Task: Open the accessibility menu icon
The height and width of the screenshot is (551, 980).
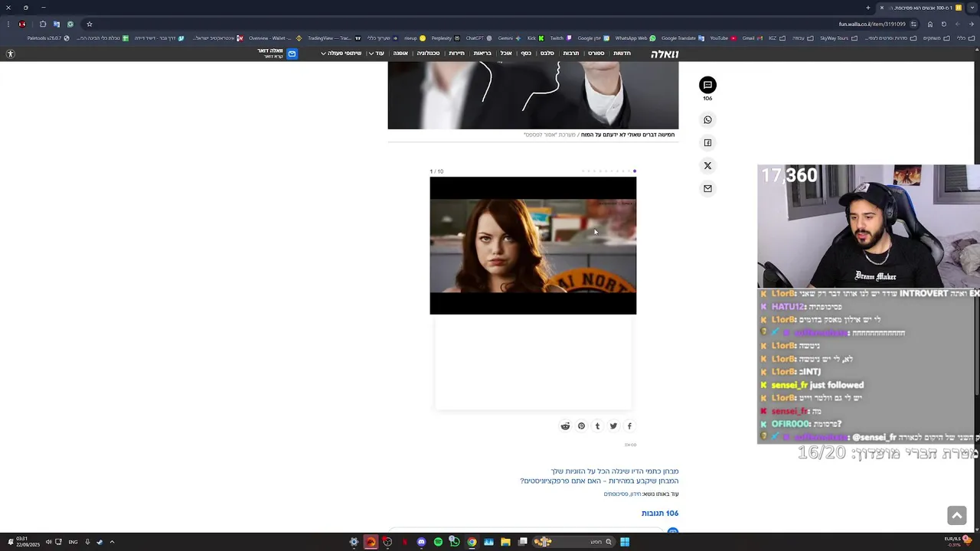Action: pyautogui.click(x=10, y=54)
